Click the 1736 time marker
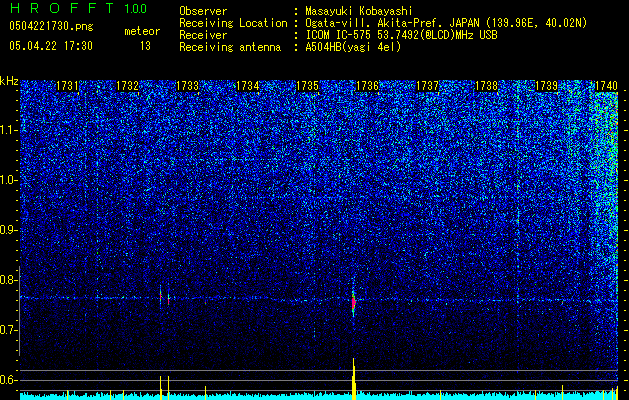629x400 pixels. coord(367,86)
